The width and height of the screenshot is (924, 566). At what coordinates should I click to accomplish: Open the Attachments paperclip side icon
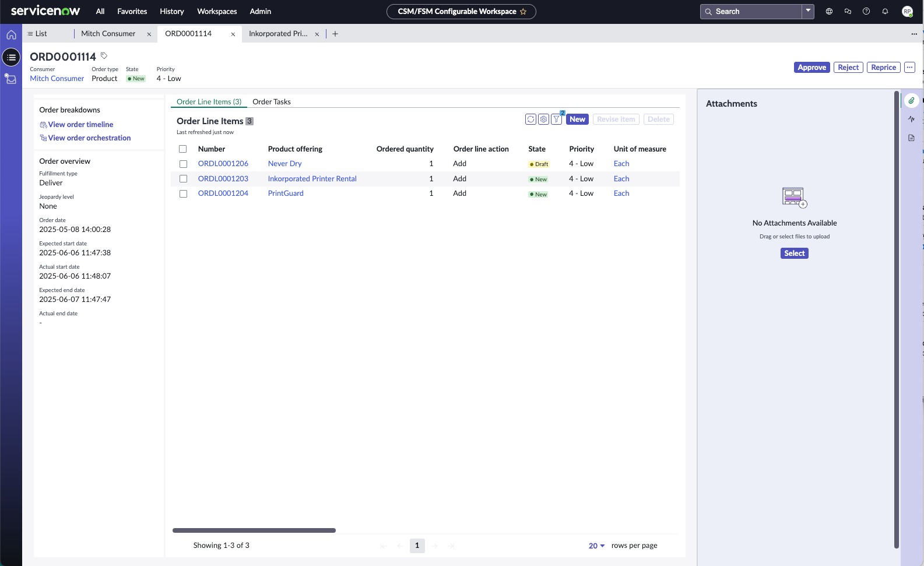[x=911, y=100]
